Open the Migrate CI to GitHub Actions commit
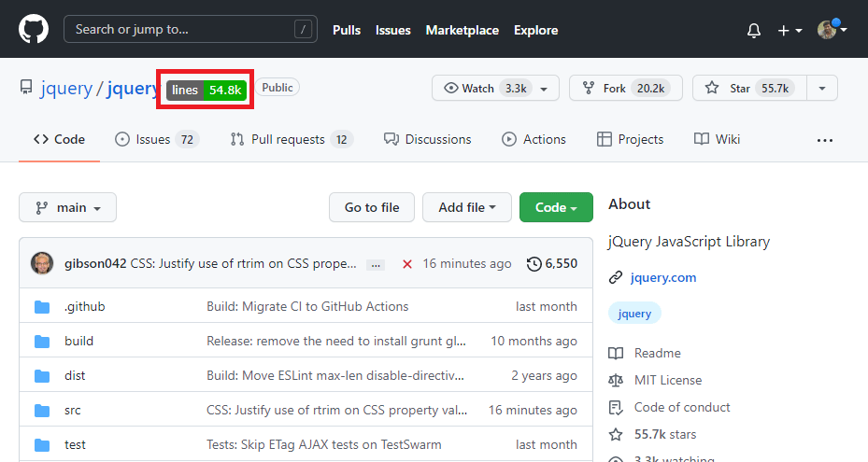Image resolution: width=868 pixels, height=462 pixels. 307,306
